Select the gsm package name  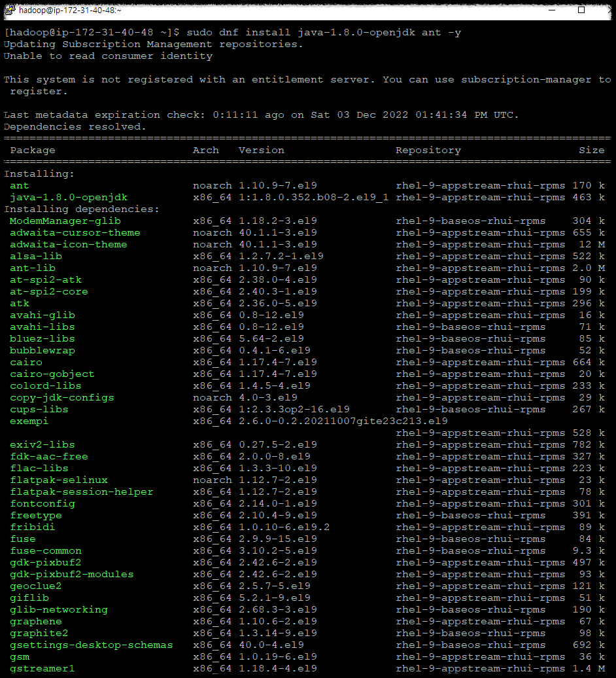[x=20, y=657]
